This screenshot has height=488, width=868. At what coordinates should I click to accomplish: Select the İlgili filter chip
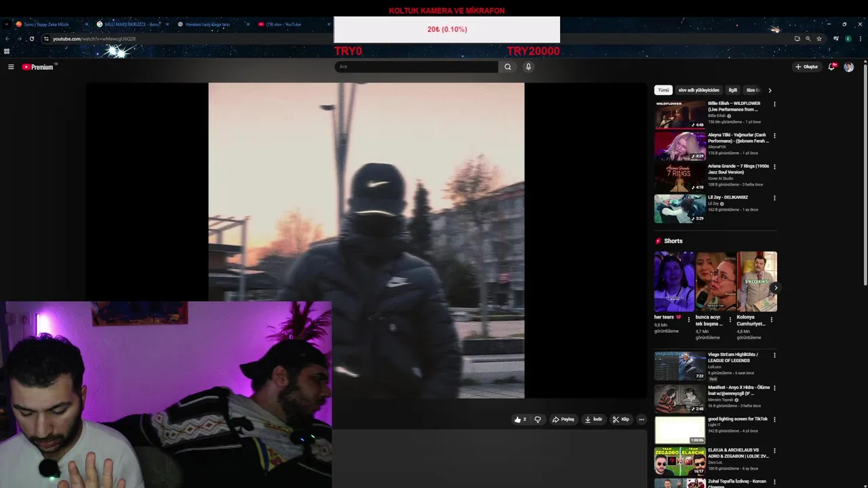click(732, 90)
